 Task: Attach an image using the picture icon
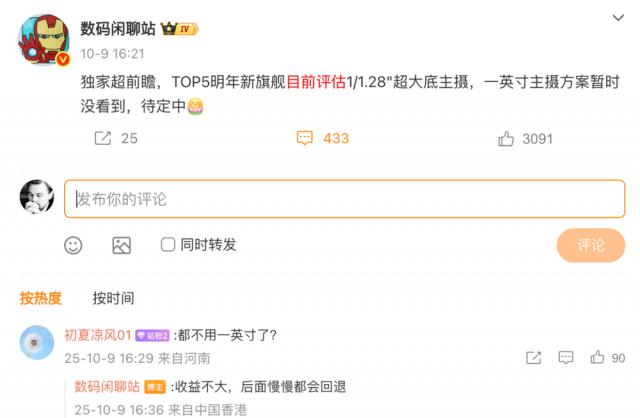tap(122, 245)
